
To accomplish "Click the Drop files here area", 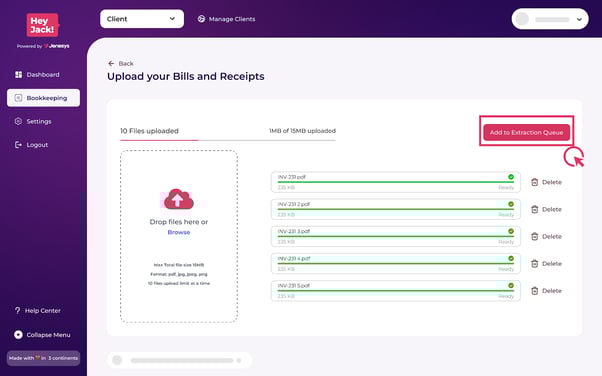I will (x=179, y=236).
